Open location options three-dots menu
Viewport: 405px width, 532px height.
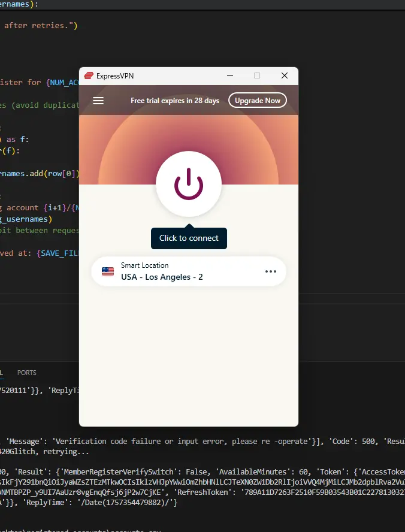click(x=271, y=271)
